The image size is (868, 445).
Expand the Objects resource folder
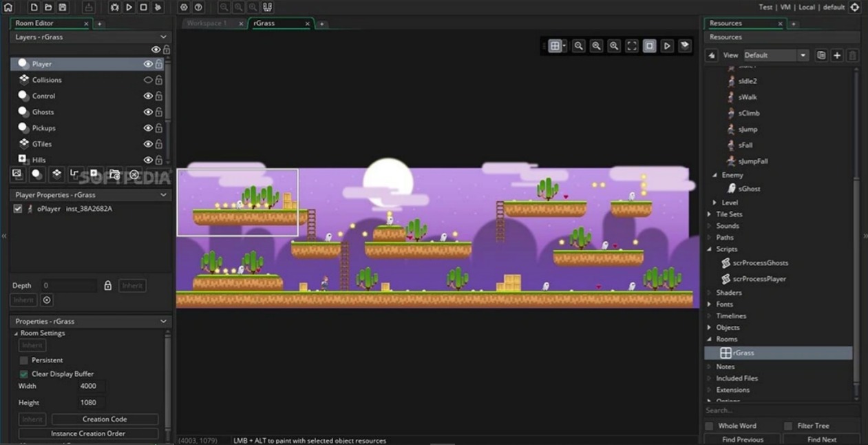[709, 328]
